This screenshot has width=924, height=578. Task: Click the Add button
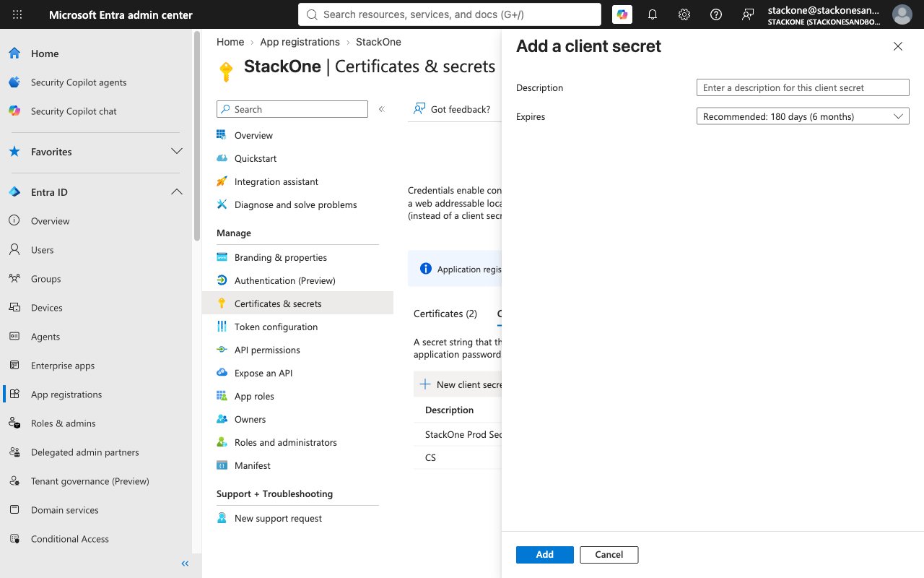545,555
